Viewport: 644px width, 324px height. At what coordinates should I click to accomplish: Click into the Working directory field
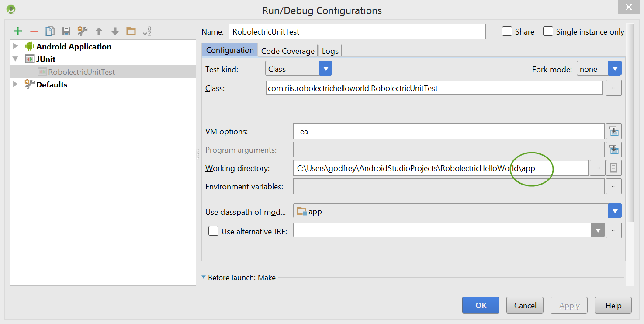[x=440, y=168]
